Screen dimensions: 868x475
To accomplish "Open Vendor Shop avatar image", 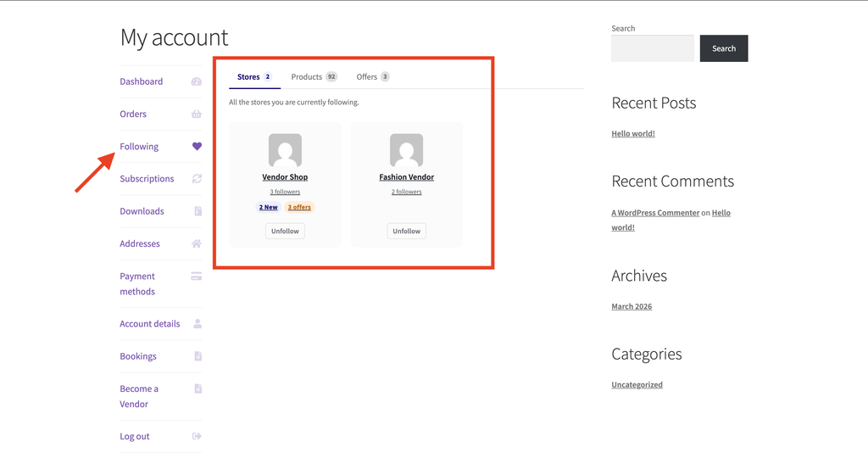I will (285, 150).
